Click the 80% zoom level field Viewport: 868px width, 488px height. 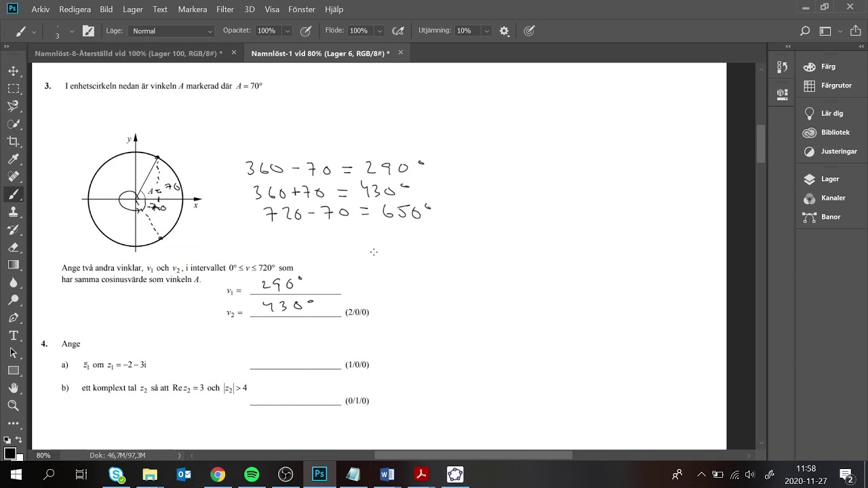coord(43,455)
